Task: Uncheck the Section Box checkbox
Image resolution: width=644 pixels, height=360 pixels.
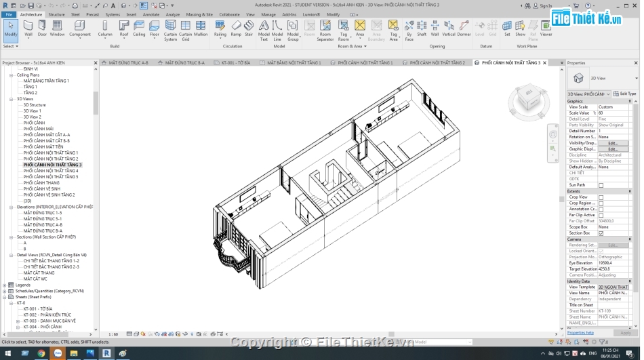Action: [x=601, y=233]
